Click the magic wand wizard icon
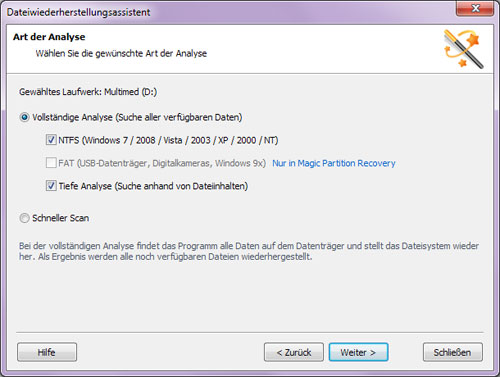Image resolution: width=500 pixels, height=377 pixels. pyautogui.click(x=463, y=49)
